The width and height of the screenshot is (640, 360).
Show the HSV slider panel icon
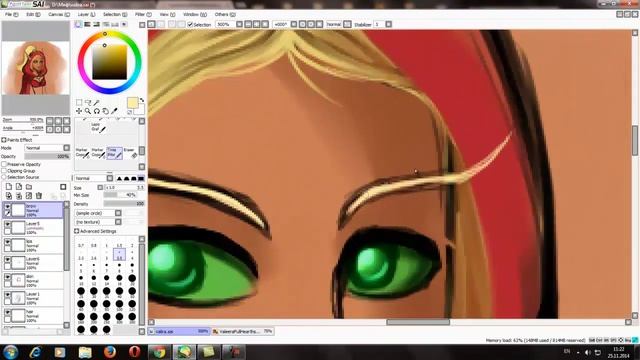(96, 24)
